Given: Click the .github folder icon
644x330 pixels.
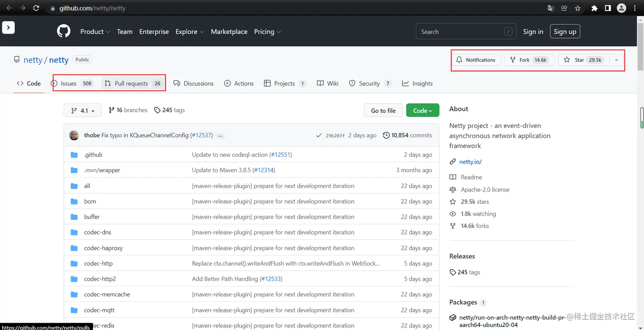Looking at the screenshot, I should 75,155.
